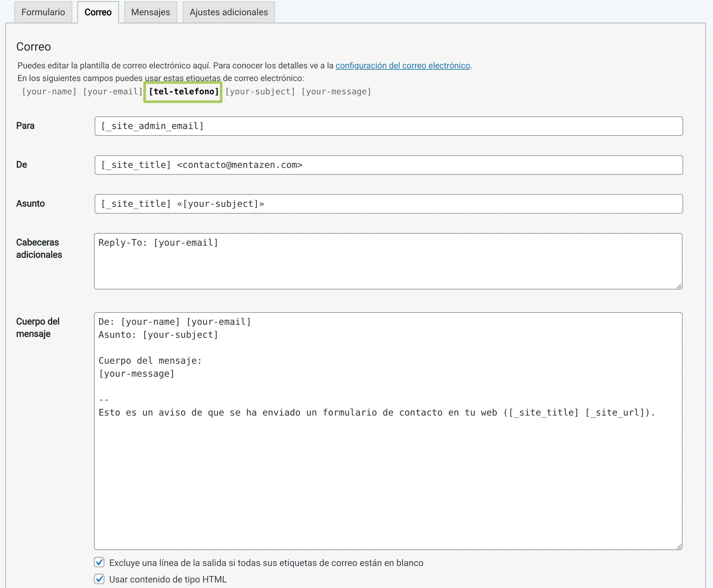Select the highlighted [tel-telefono] tag
The image size is (713, 588).
[x=183, y=91]
